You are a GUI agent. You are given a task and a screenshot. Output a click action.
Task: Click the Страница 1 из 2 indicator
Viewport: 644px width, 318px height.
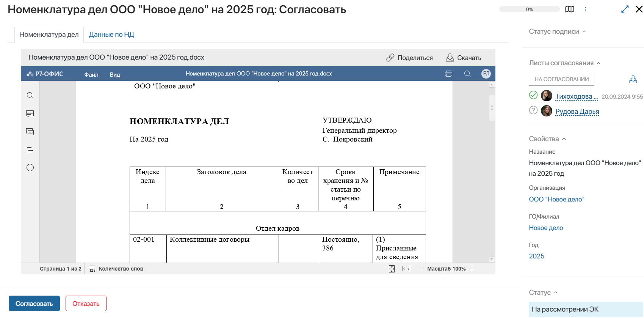tap(61, 269)
